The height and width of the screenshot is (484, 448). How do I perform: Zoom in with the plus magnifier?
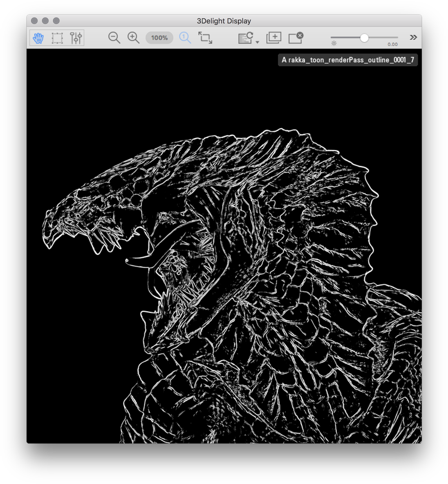(x=133, y=38)
